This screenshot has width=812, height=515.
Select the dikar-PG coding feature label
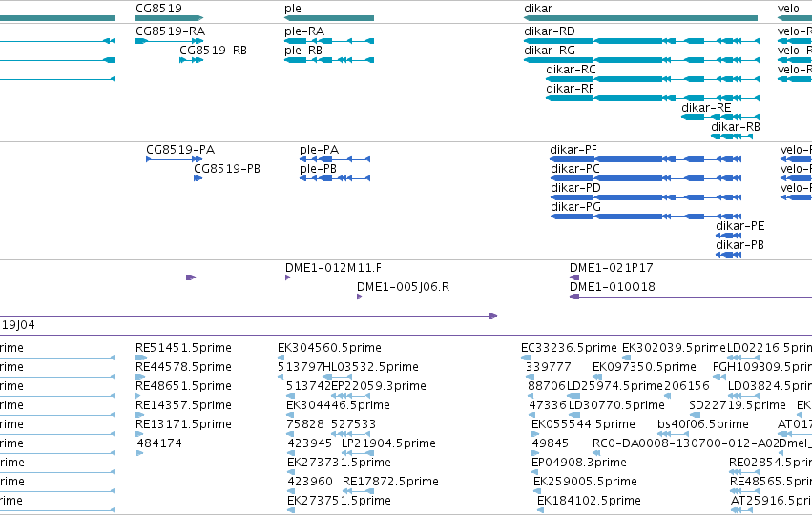(576, 207)
